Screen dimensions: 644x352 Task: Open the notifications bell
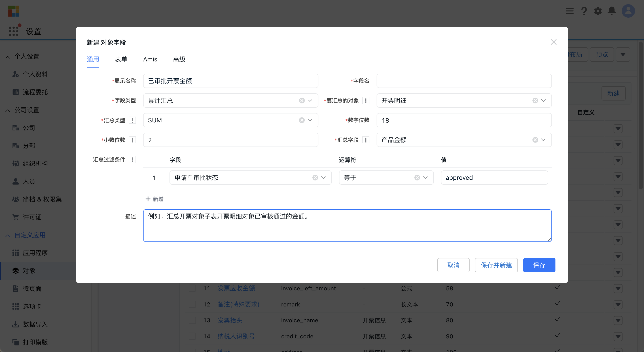[x=612, y=11]
